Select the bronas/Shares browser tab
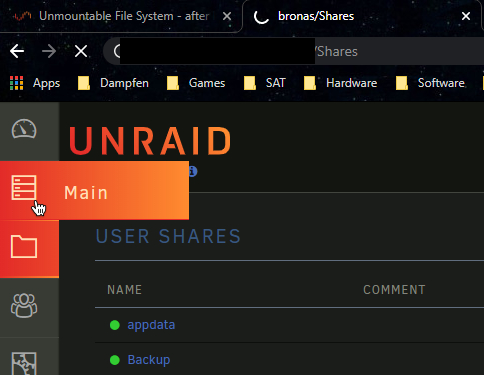Viewport: 484px width, 375px height. [x=363, y=16]
